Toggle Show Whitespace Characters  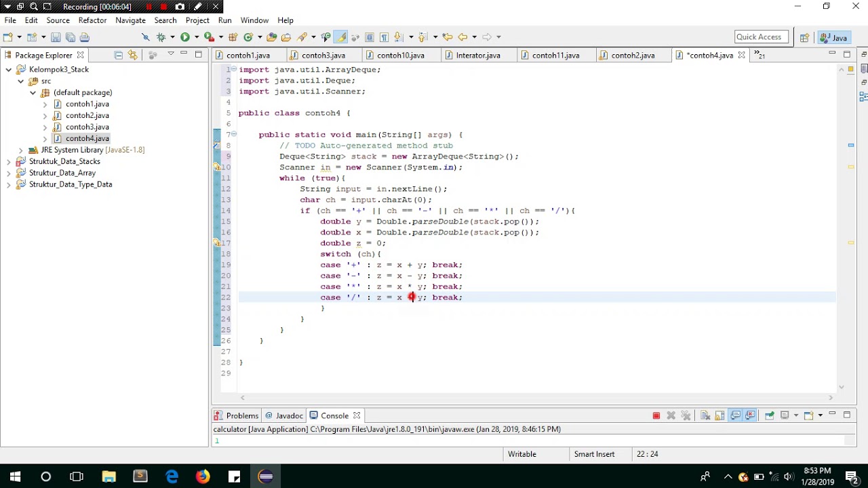pos(384,37)
